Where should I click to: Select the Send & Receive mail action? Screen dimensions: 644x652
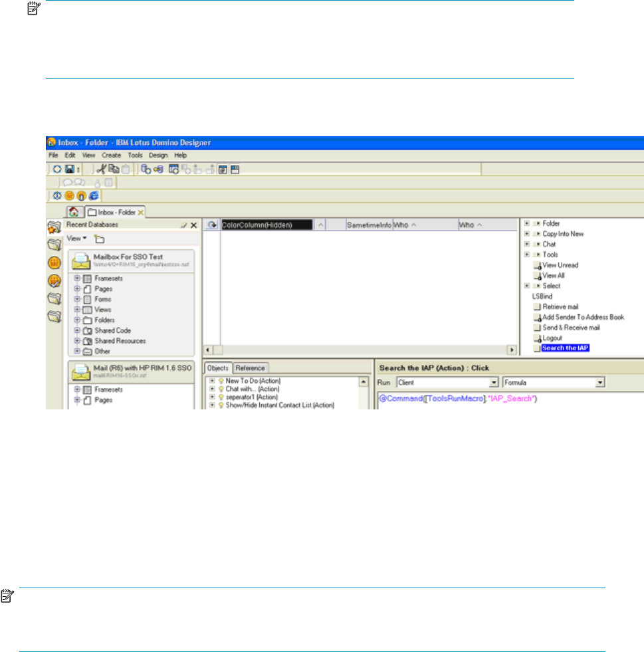click(572, 328)
